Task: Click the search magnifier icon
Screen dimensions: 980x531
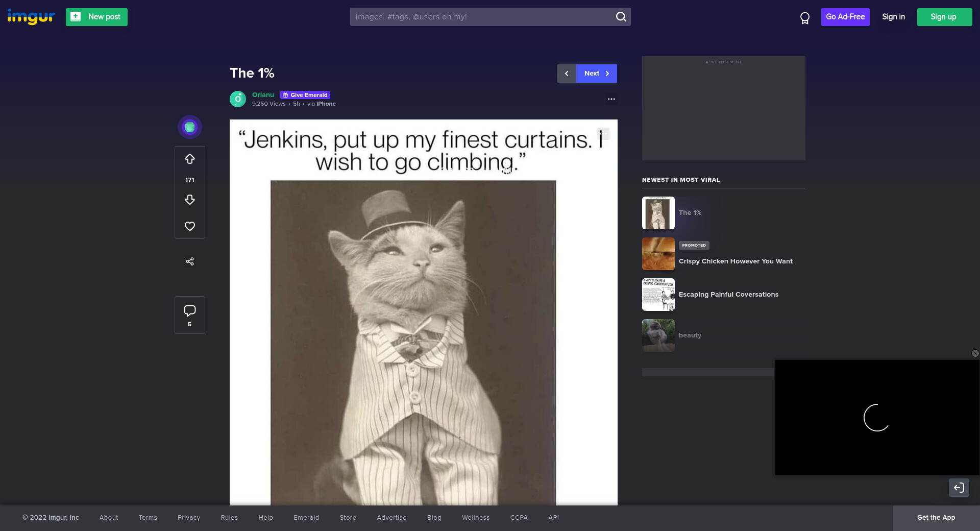Action: pyautogui.click(x=621, y=17)
